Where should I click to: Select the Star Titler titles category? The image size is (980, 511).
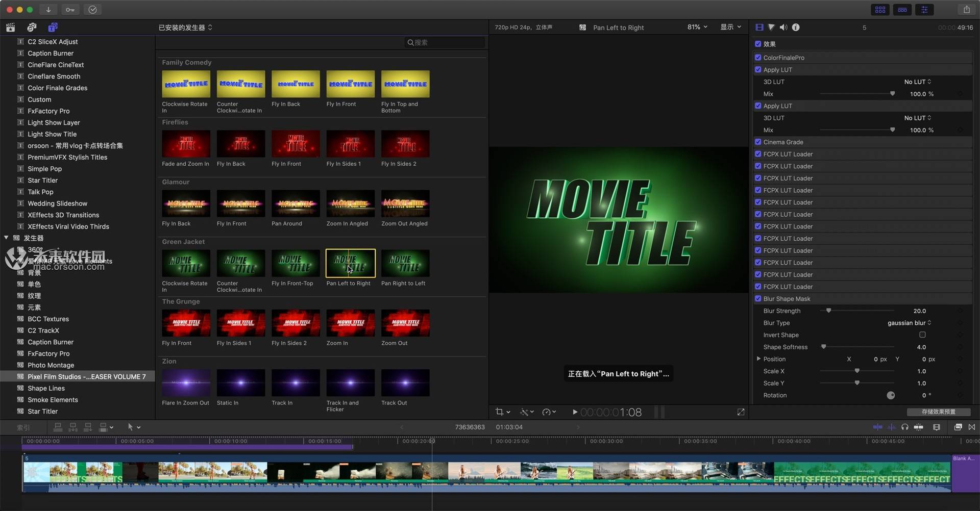[42, 180]
